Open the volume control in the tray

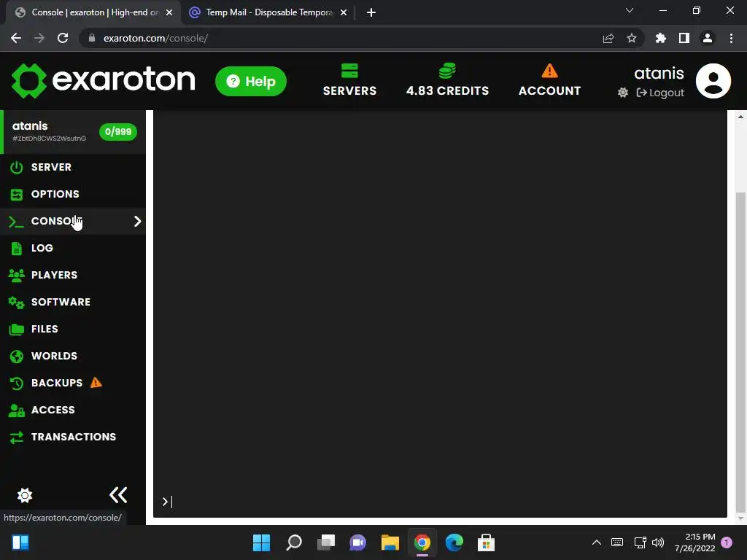pyautogui.click(x=658, y=542)
